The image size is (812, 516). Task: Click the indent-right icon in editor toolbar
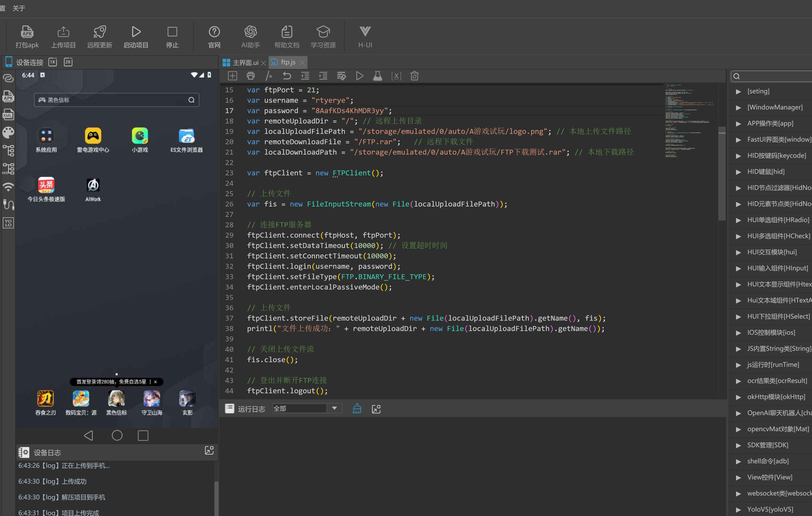pyautogui.click(x=323, y=76)
